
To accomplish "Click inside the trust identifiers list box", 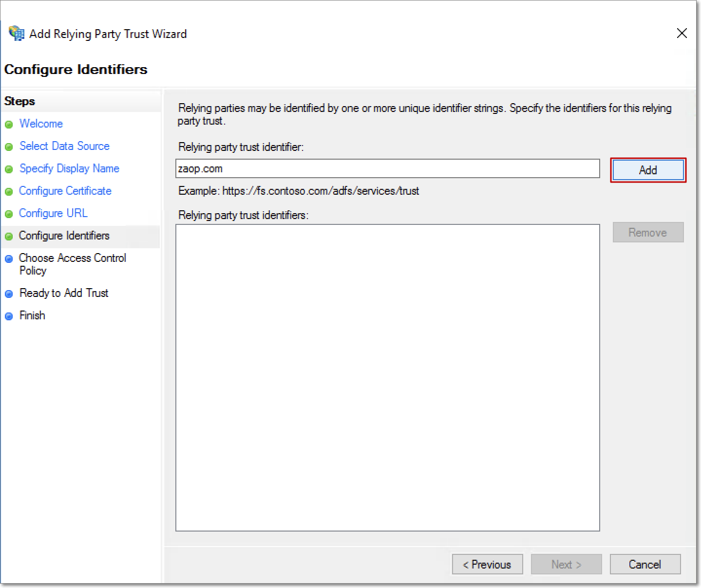I will click(x=387, y=377).
